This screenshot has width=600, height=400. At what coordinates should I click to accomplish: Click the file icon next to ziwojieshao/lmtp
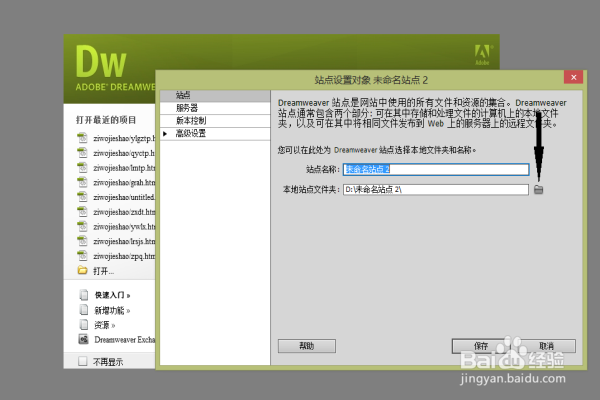click(x=82, y=167)
